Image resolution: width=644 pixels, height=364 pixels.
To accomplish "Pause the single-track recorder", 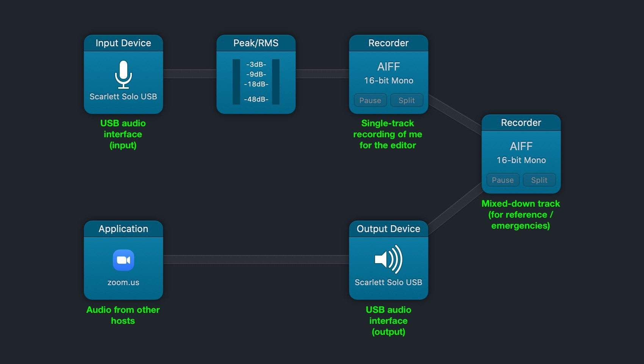I will pyautogui.click(x=370, y=100).
